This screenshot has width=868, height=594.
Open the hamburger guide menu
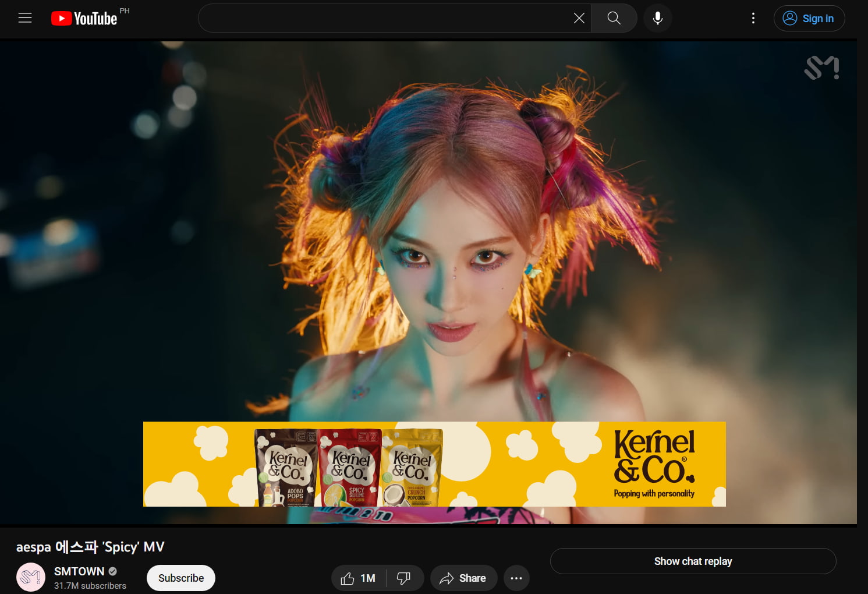(x=25, y=18)
